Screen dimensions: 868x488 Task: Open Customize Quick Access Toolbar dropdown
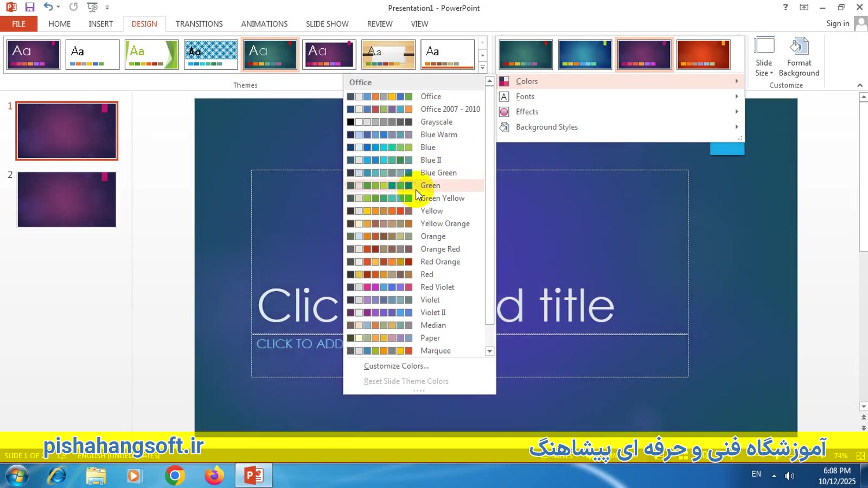pyautogui.click(x=107, y=8)
